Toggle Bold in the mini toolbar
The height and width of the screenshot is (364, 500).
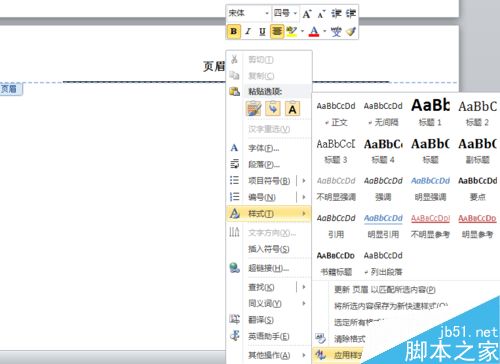[x=234, y=31]
